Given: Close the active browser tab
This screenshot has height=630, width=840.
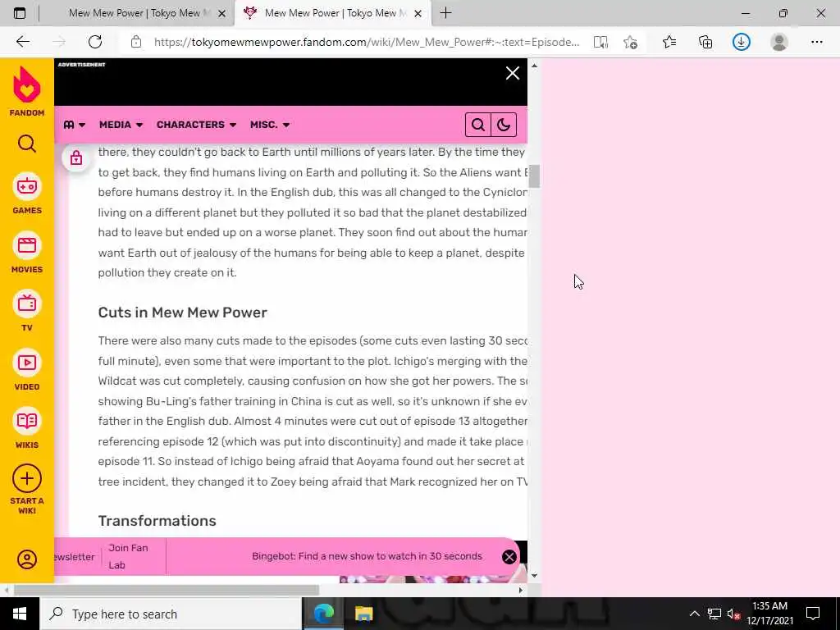Looking at the screenshot, I should (x=418, y=14).
